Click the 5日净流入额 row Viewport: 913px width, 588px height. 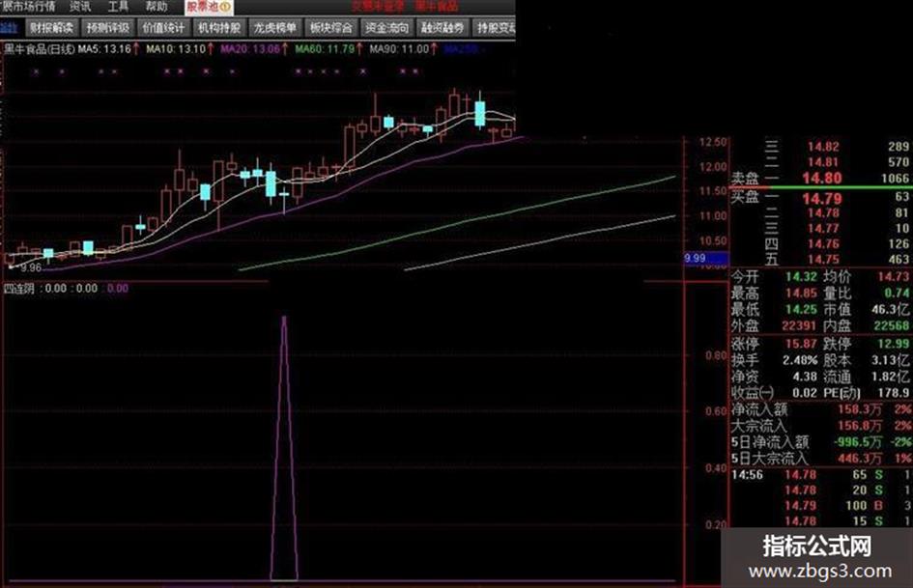coord(821,442)
